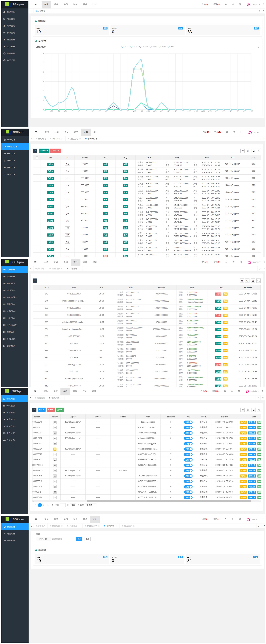Screen dimensions: 266x644
Task: Download the 订单统计 chart as image
Action: (x=258, y=47)
